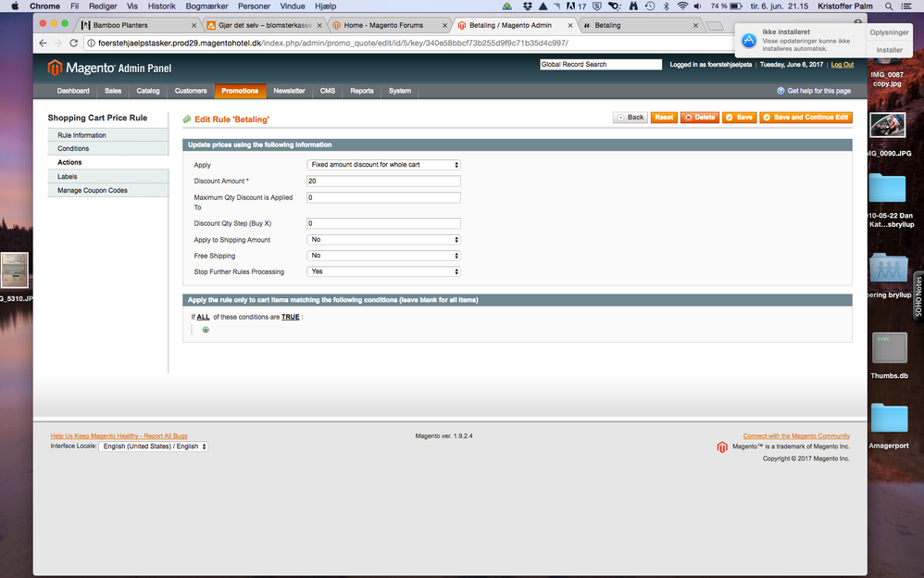Open the Promotions menu
This screenshot has width=924, height=578.
[240, 91]
